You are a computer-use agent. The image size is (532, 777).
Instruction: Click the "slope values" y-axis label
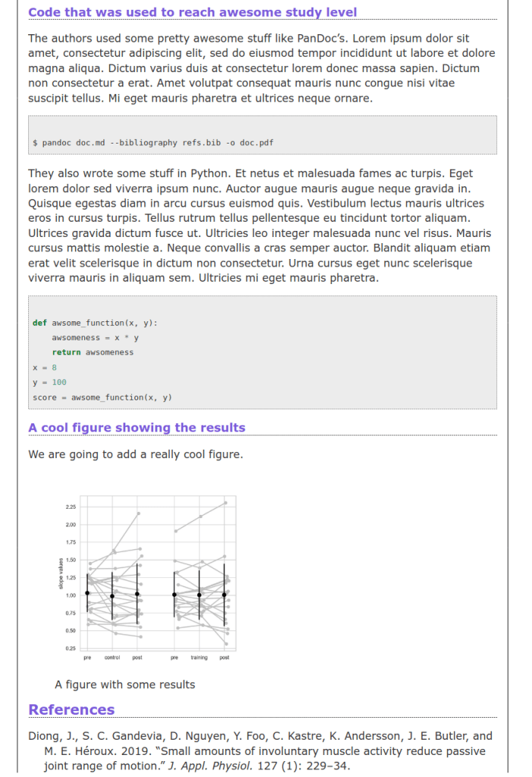61,575
